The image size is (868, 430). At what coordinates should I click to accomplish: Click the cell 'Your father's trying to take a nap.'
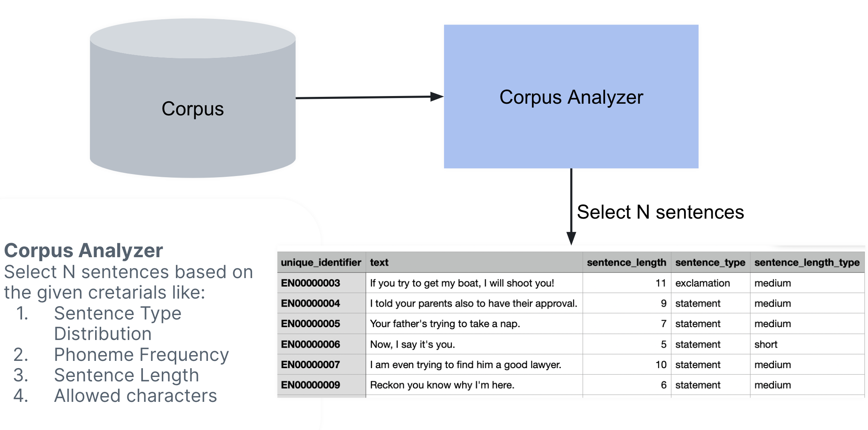(x=474, y=324)
